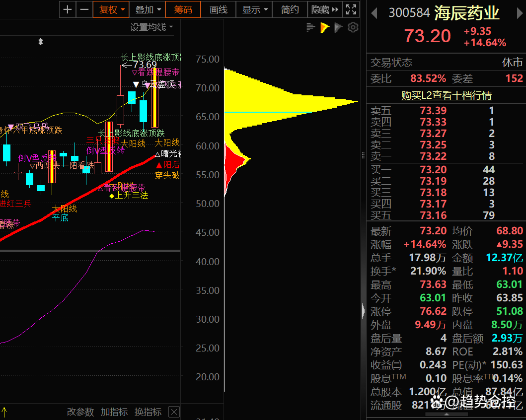
Task: Go to previous stock with left arrow
Action: coord(374,13)
